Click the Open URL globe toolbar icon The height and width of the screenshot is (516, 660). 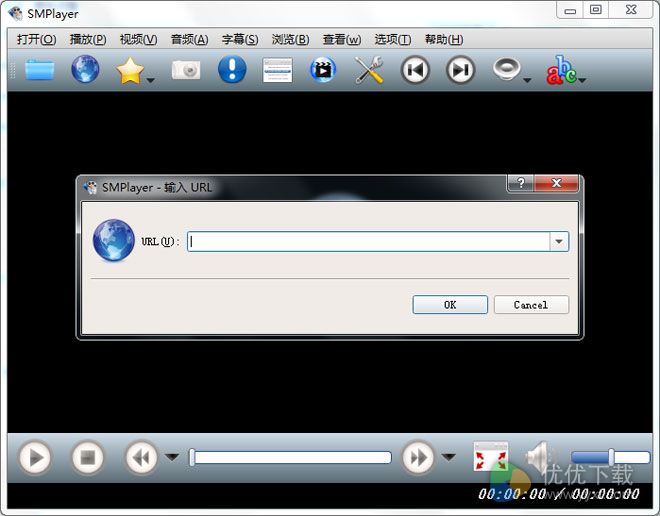pos(85,69)
